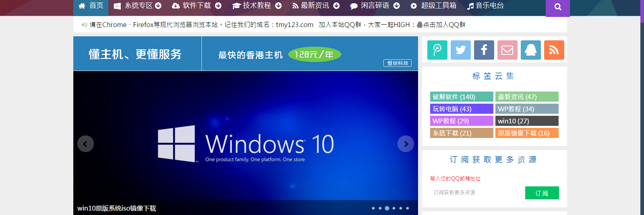Click the music note icon beside 音乐电台
Screen dimensions: 644x215
[x=470, y=6]
